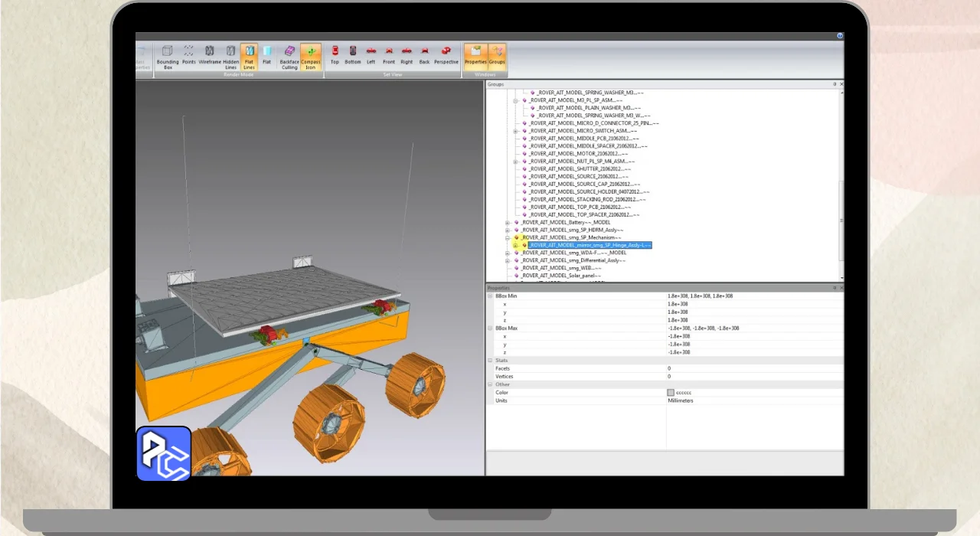Screen dimensions: 980x536
Task: Set view to Top
Action: [x=335, y=55]
